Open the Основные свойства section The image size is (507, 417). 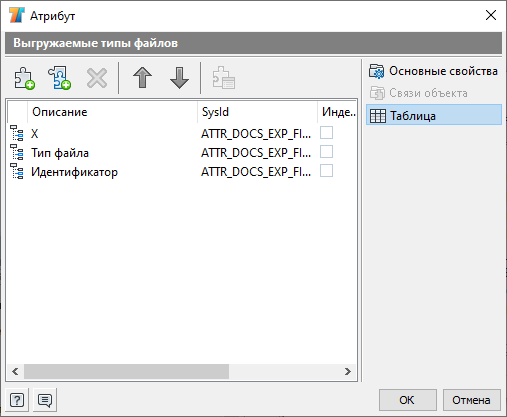[x=433, y=71]
